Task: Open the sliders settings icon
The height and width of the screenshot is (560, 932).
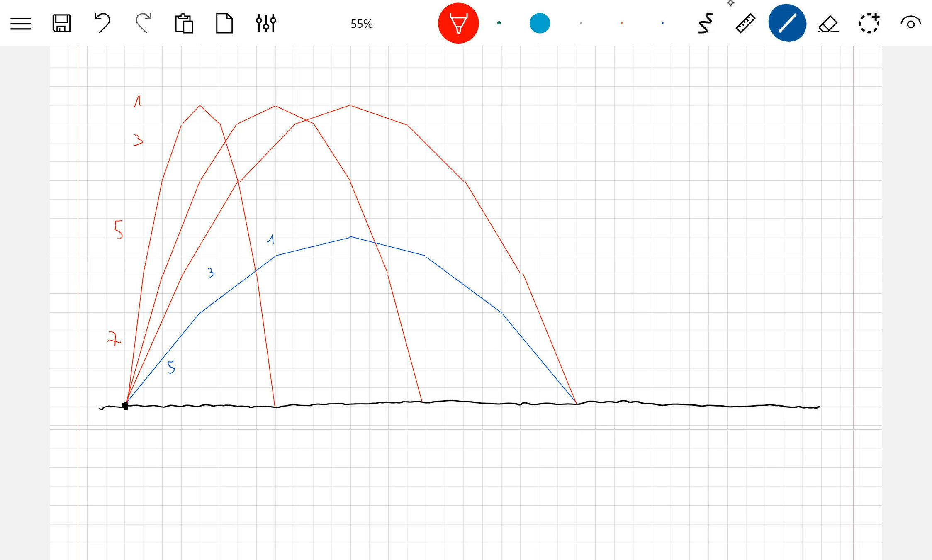Action: click(x=265, y=23)
